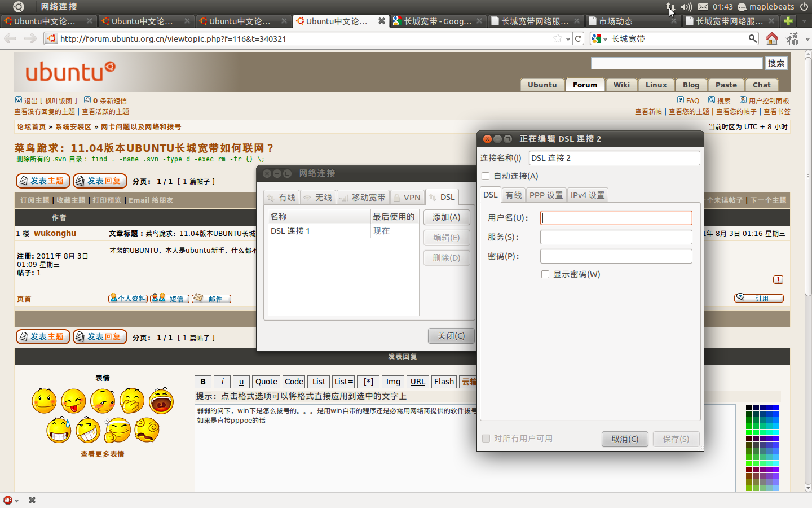Click the 用户名(U) input field
Screen dimensions: 812x508
616,218
